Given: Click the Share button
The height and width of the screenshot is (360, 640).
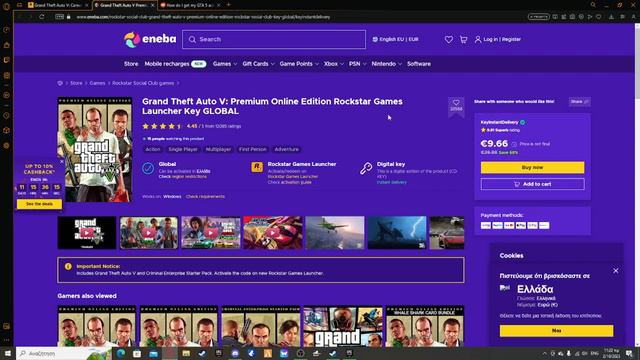Looking at the screenshot, I should [580, 102].
